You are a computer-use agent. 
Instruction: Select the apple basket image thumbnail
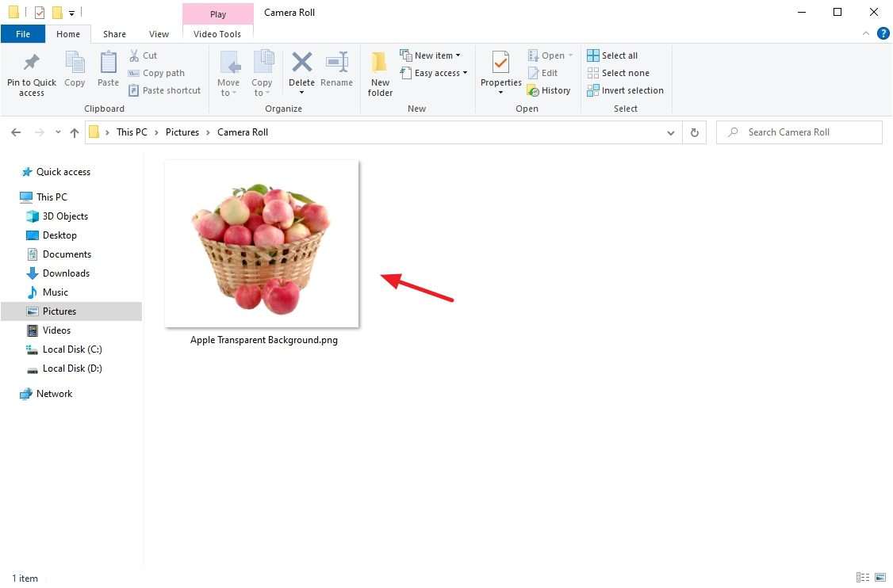tap(262, 244)
